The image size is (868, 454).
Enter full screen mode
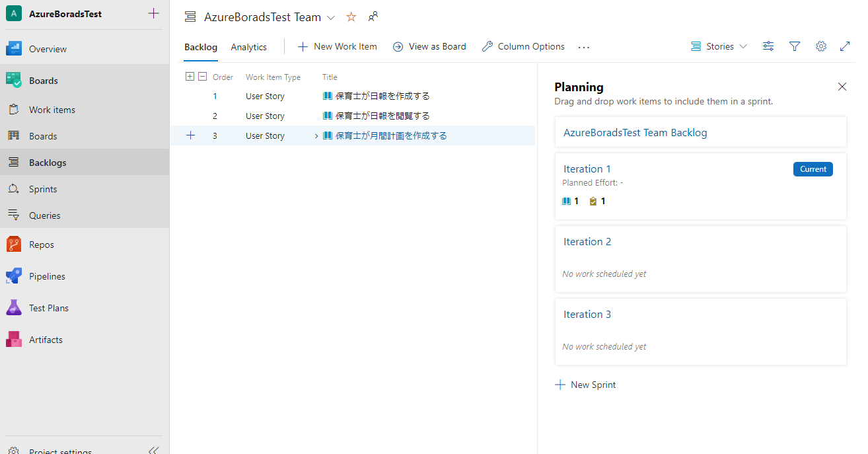[x=845, y=46]
